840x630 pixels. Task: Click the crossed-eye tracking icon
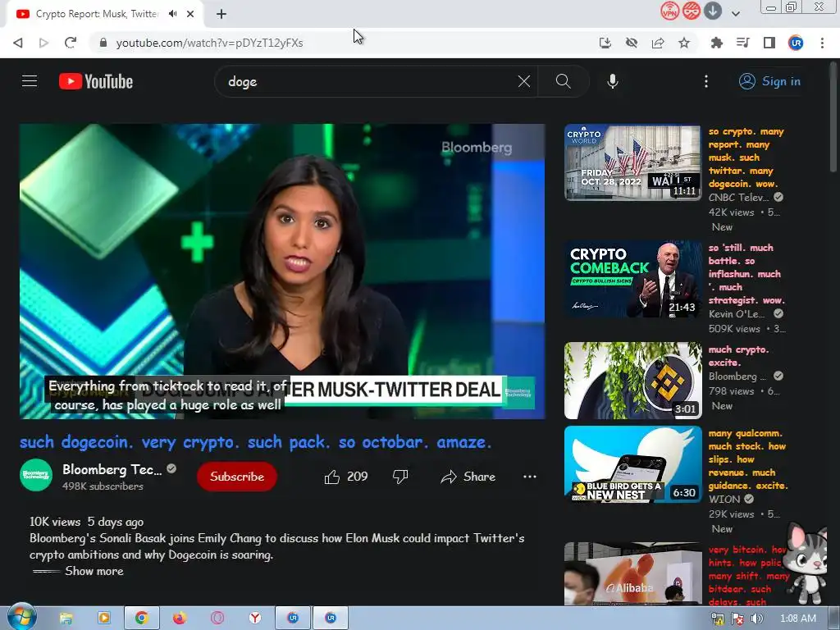click(632, 43)
